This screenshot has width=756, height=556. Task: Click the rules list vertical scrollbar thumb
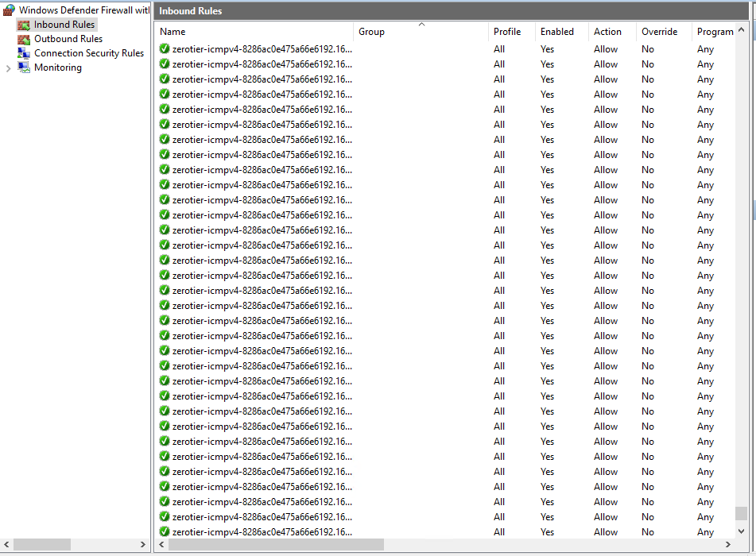tap(741, 514)
